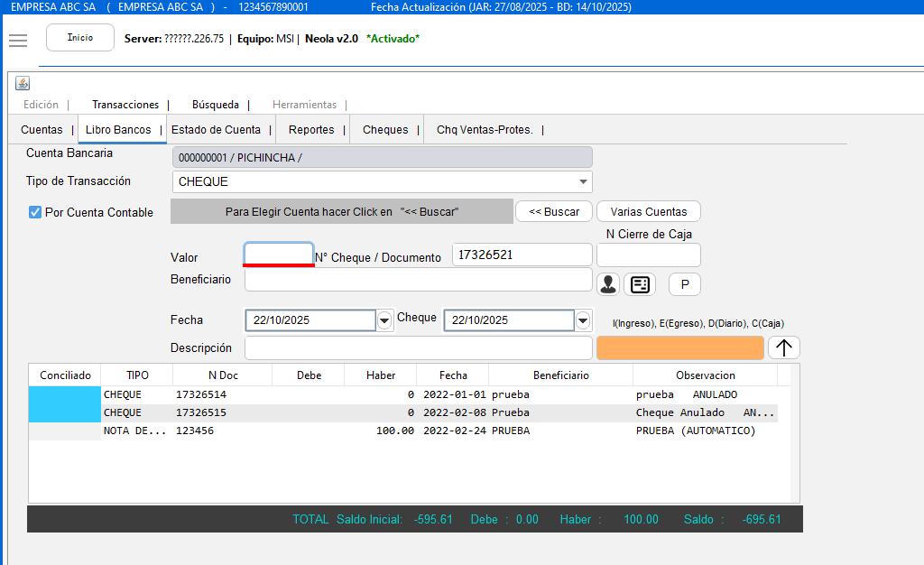924x565 pixels.
Task: Click the Java window icon
Action: (23, 84)
